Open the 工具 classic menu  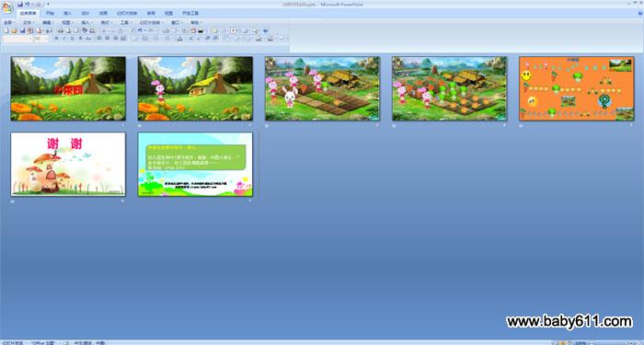pos(125,23)
